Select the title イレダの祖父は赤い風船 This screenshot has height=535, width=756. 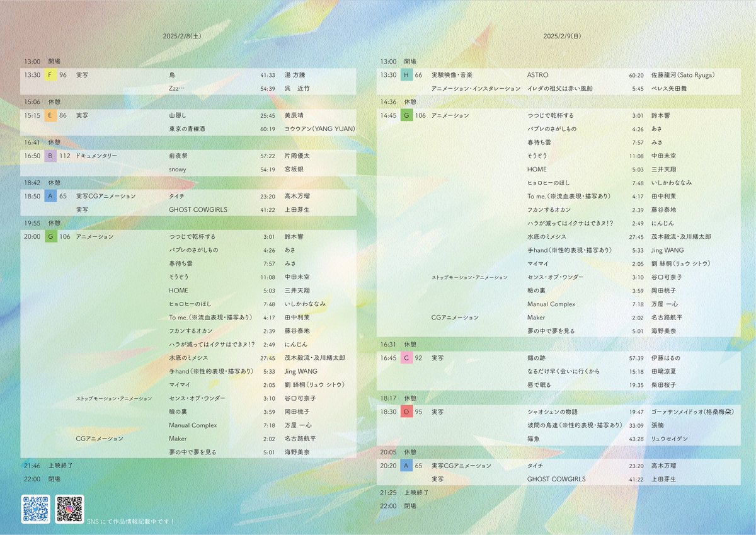coord(560,89)
